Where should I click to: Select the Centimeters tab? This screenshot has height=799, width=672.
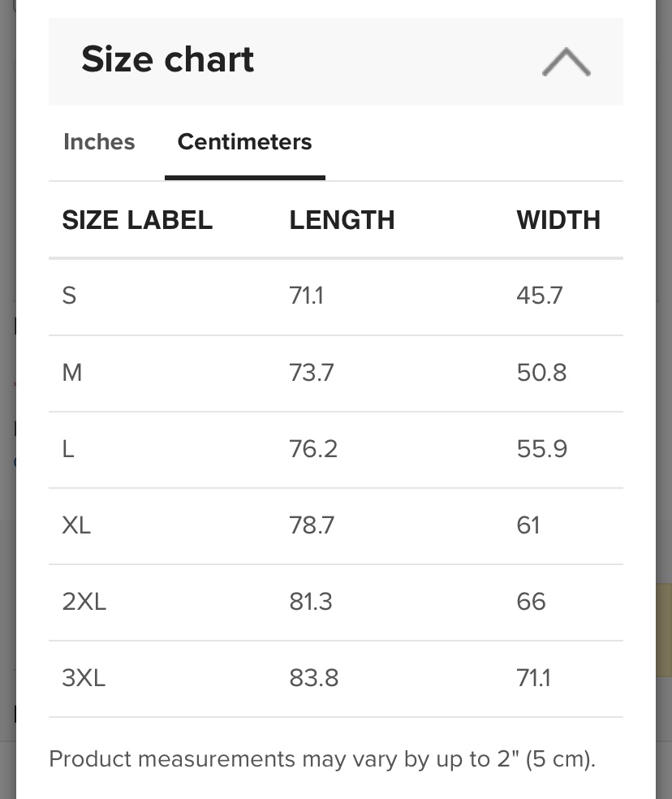(244, 142)
